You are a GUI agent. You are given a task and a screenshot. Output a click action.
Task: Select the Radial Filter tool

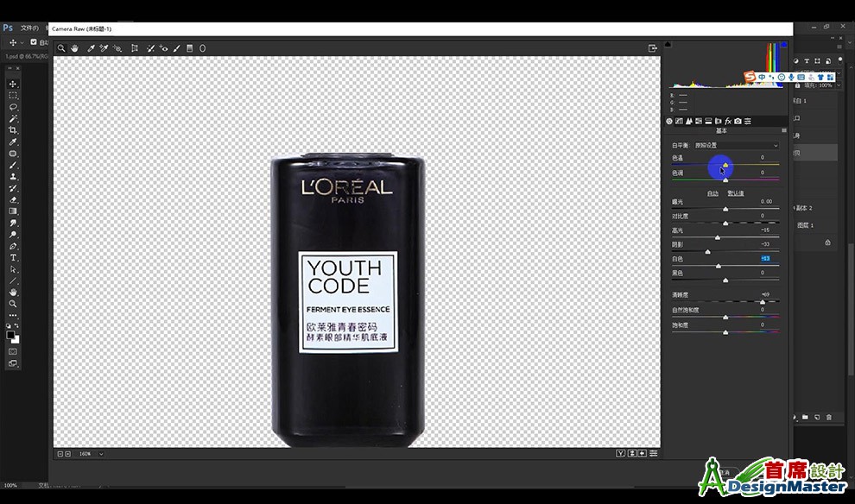point(202,48)
